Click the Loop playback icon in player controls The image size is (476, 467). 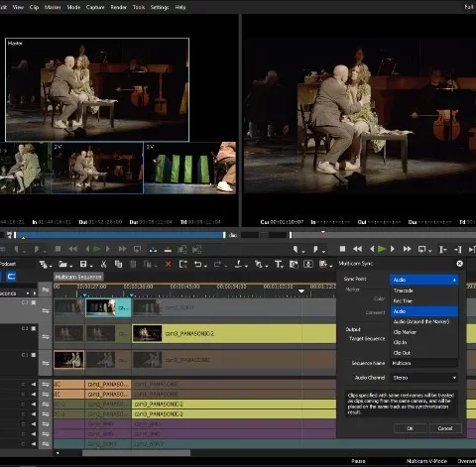tap(137, 249)
